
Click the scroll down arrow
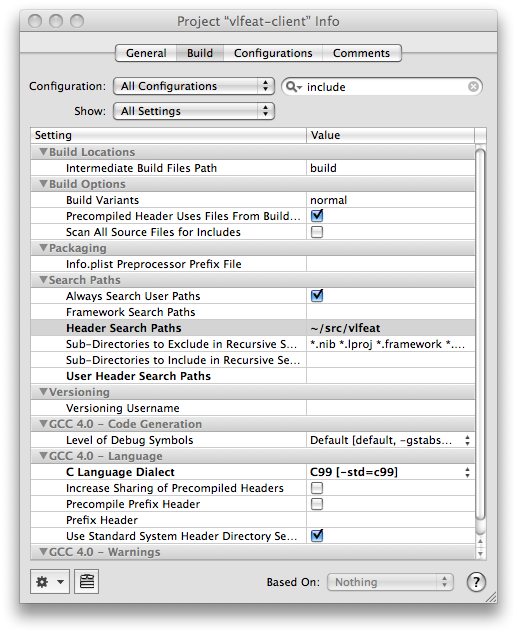click(x=480, y=553)
